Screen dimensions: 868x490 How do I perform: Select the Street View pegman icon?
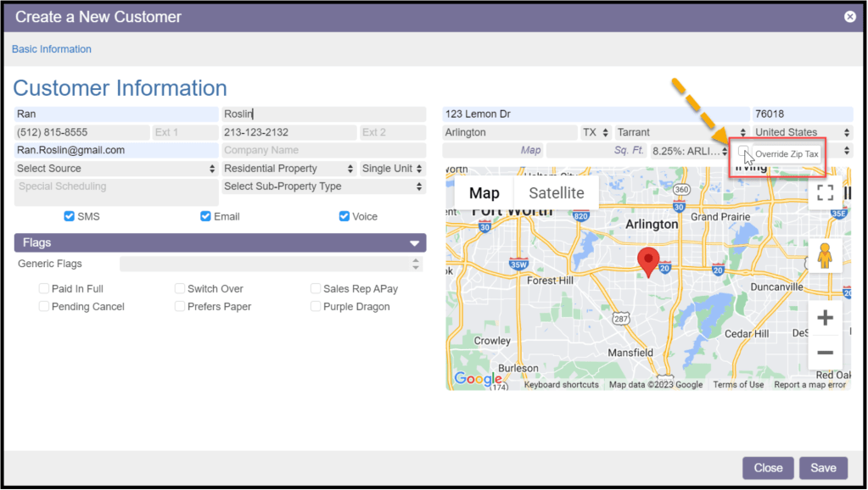pyautogui.click(x=825, y=255)
